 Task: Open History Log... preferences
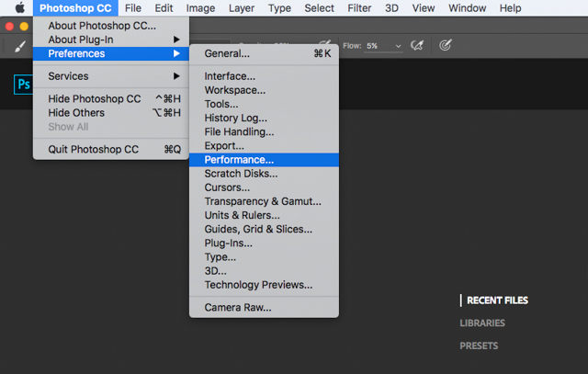click(264, 118)
